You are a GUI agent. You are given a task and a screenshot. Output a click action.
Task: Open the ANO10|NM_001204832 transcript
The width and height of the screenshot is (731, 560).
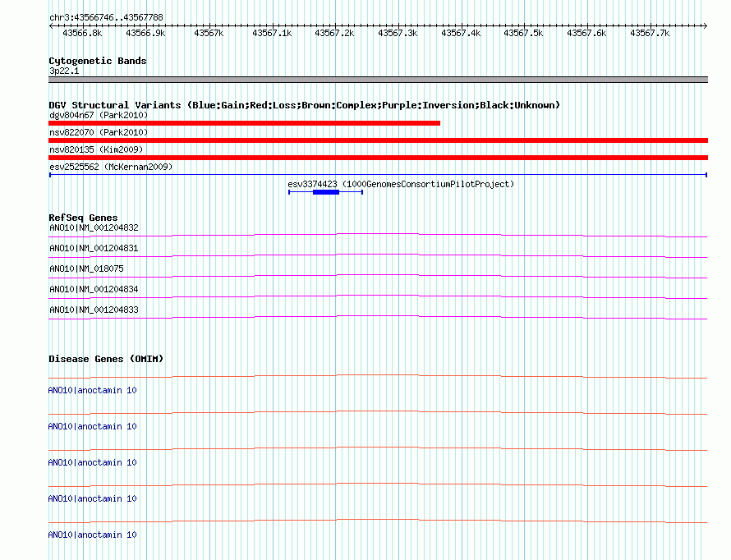point(94,227)
